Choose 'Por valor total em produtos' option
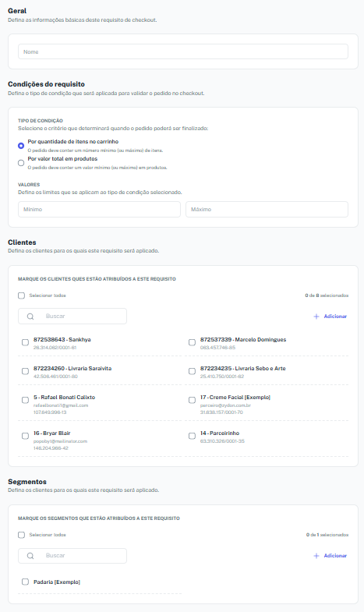Viewport: 364px width, 612px height. click(21, 163)
